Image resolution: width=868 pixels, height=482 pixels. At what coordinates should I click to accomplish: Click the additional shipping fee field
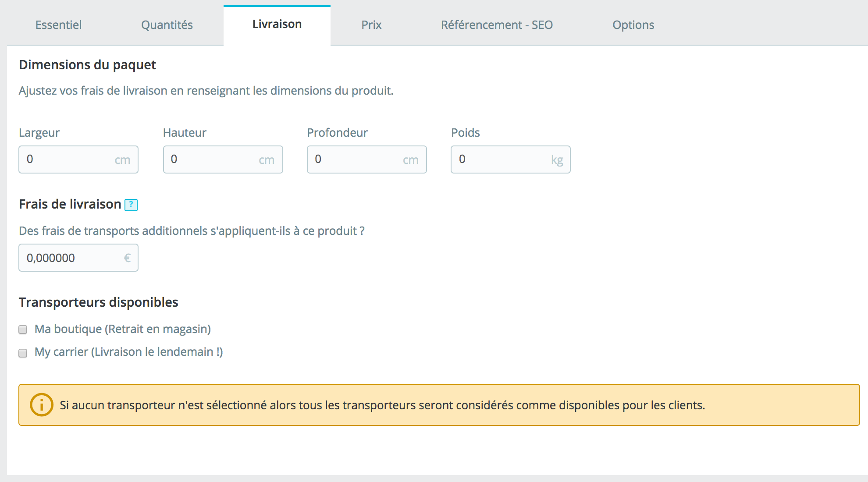pos(70,258)
